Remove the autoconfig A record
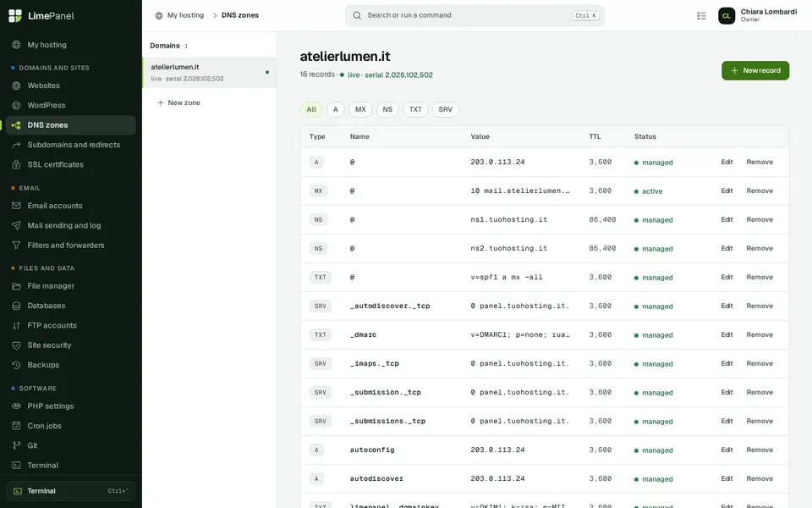Viewport: 812px width, 508px height. 760,450
